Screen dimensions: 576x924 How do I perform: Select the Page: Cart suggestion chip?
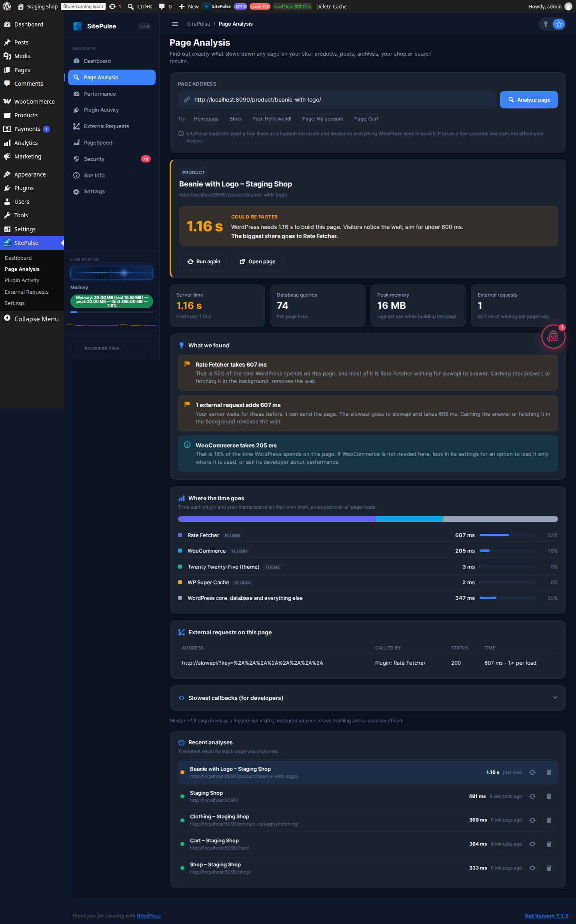click(x=366, y=119)
